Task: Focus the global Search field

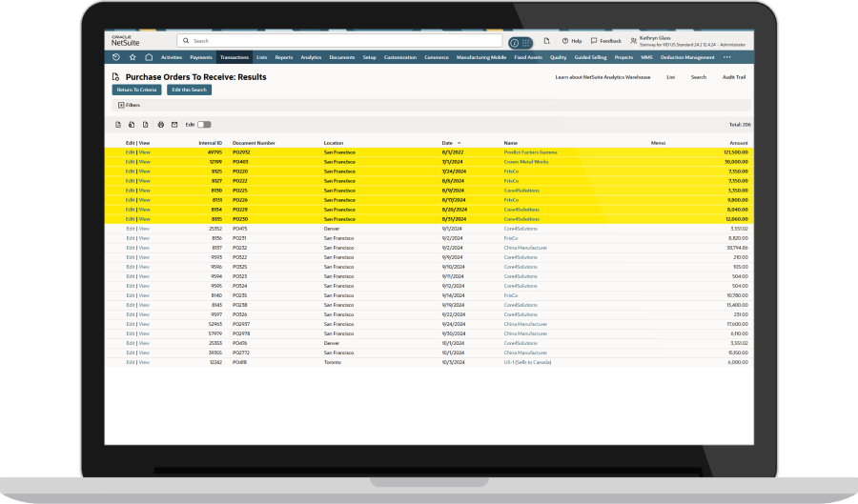Action: pyautogui.click(x=339, y=40)
